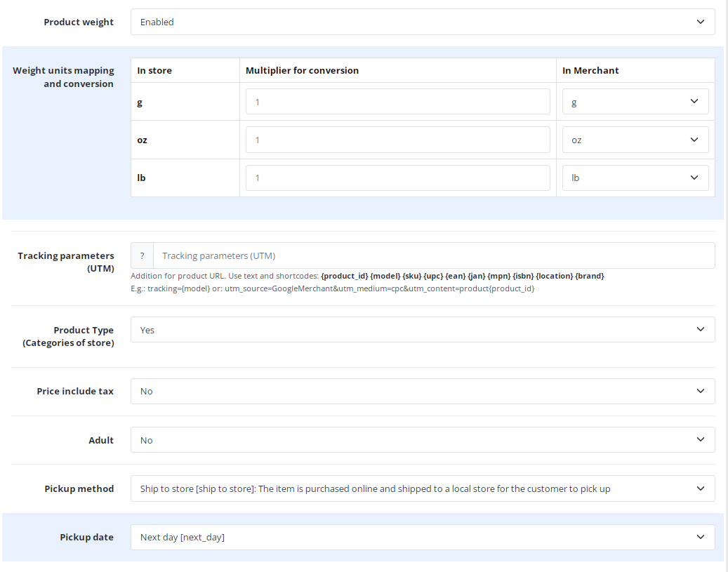The width and height of the screenshot is (728, 572).
Task: Click the 'Pickup method' label
Action: pyautogui.click(x=79, y=488)
